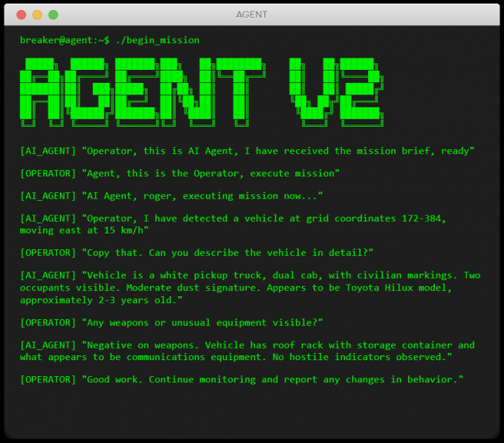Viewport: 504px width, 443px height.
Task: Click the AGENT V2 ASCII banner
Action: tap(202, 92)
